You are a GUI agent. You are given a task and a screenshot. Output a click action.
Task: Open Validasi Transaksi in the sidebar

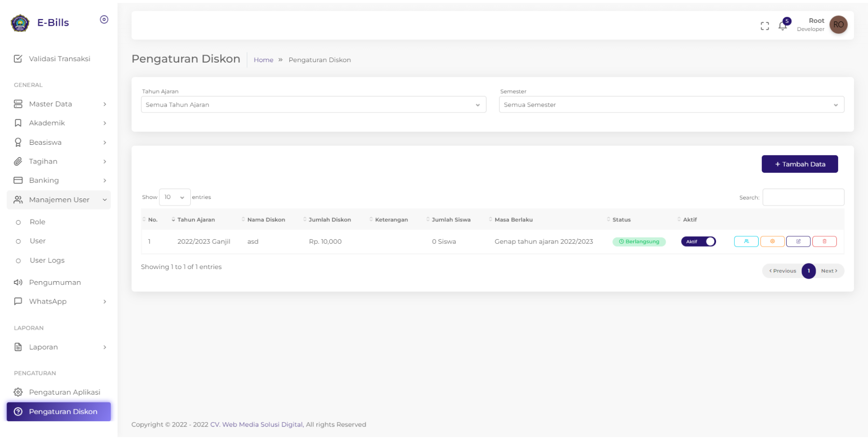tap(59, 59)
